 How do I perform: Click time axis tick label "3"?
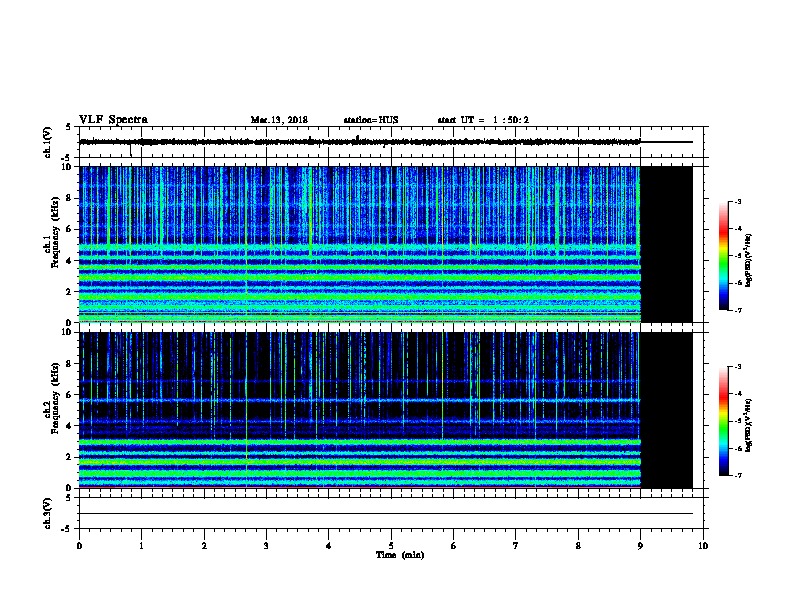(x=266, y=546)
